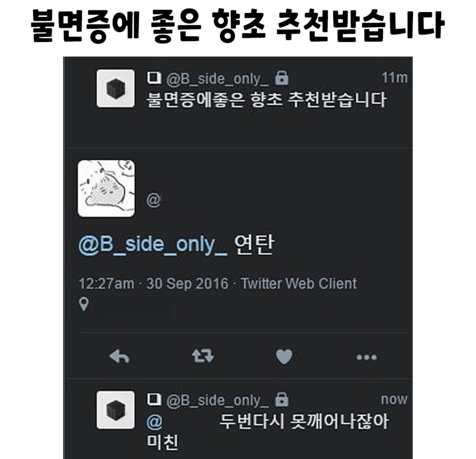Open the three-dots more options menu

pos(367,357)
